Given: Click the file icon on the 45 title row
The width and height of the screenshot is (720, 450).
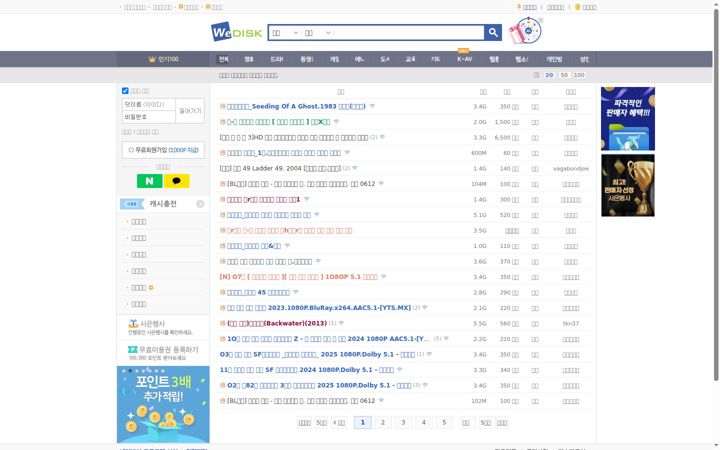Looking at the screenshot, I should pos(223,292).
